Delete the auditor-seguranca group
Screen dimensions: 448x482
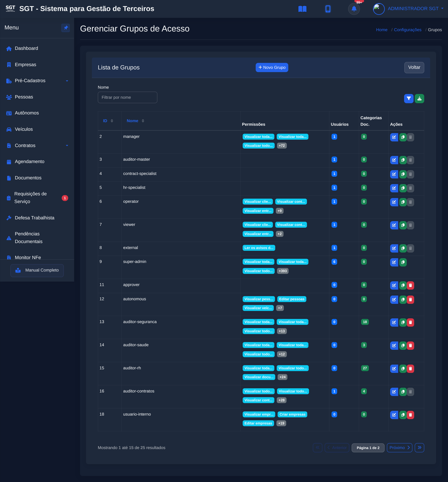click(410, 323)
